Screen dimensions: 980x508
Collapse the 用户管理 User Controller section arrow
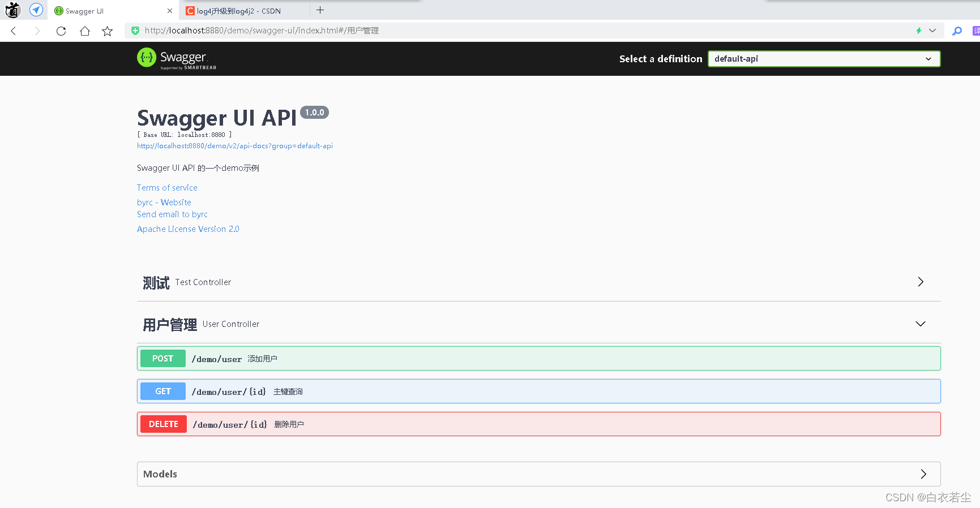(x=921, y=324)
